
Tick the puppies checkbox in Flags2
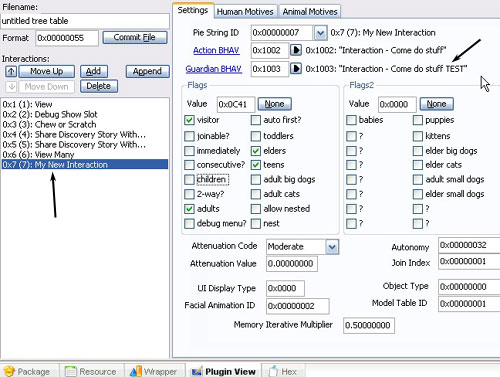coord(418,120)
